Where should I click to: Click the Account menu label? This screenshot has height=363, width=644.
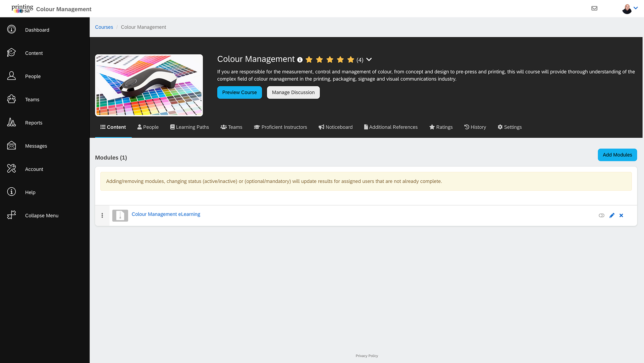pyautogui.click(x=34, y=169)
